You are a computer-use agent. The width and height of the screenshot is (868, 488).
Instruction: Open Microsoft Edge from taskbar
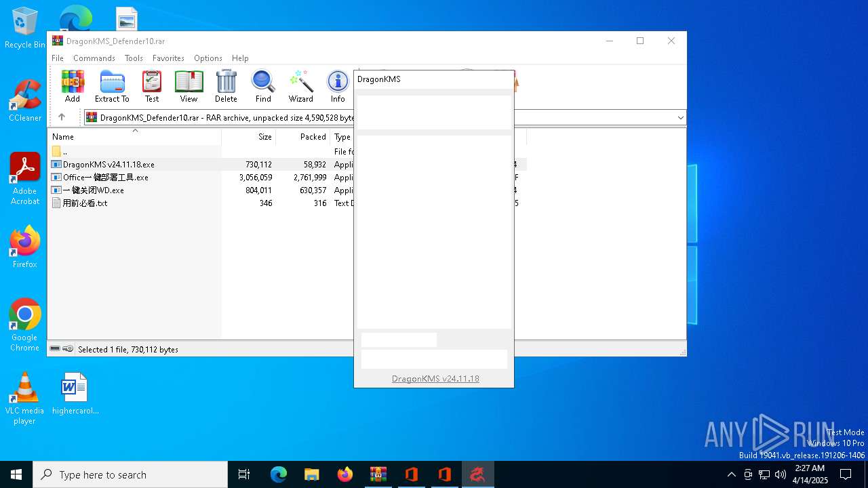279,474
